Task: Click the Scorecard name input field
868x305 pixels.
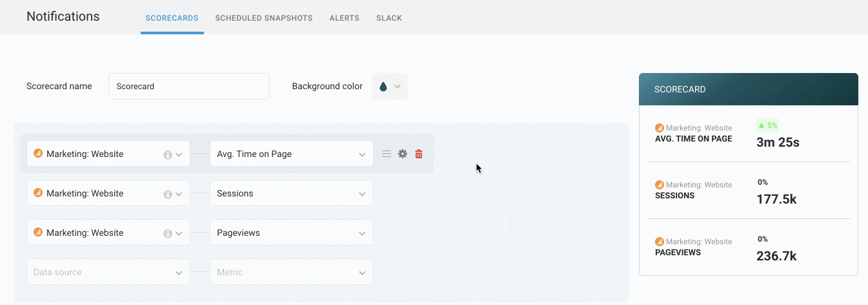Action: [x=188, y=87]
